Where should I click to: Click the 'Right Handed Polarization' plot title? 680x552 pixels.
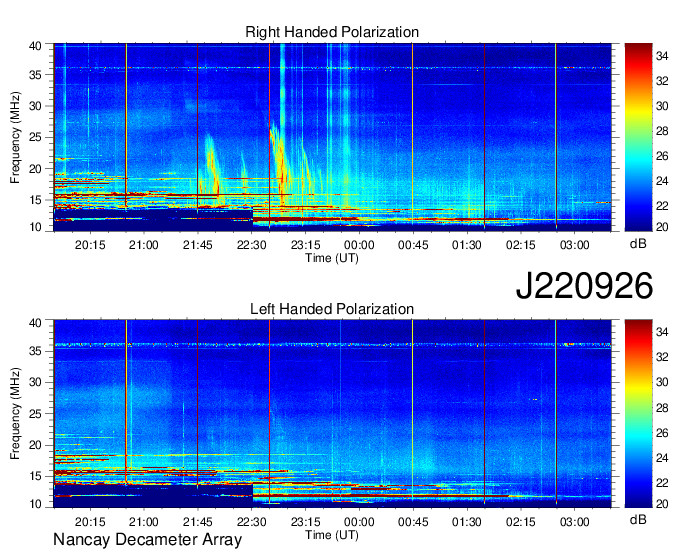[332, 32]
